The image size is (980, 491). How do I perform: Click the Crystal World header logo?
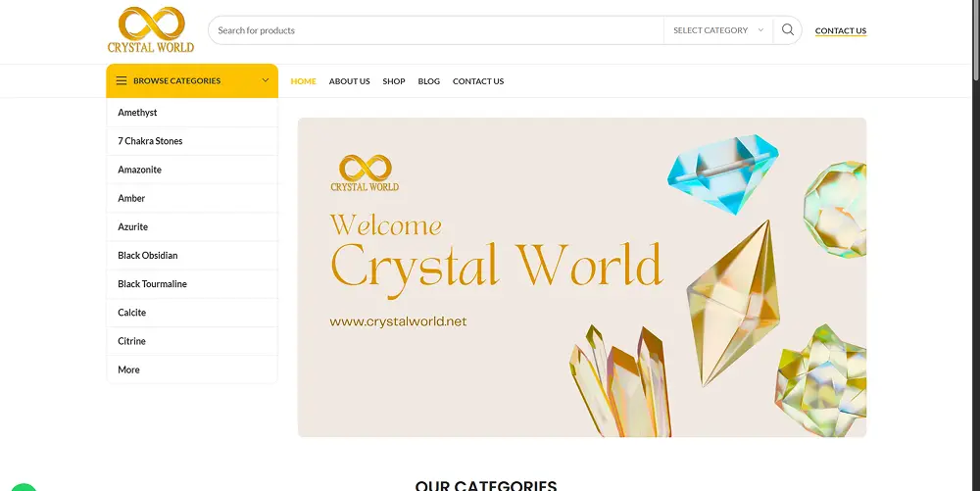tap(151, 30)
